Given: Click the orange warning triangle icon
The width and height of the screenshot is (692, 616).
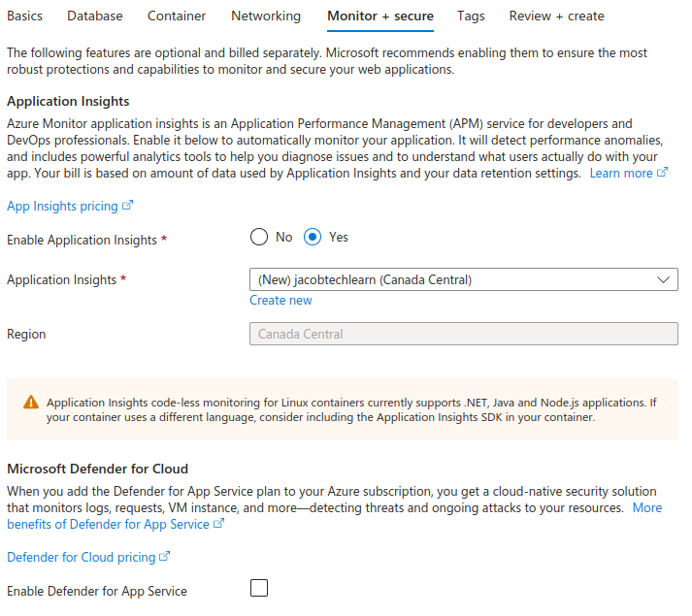Looking at the screenshot, I should [31, 403].
